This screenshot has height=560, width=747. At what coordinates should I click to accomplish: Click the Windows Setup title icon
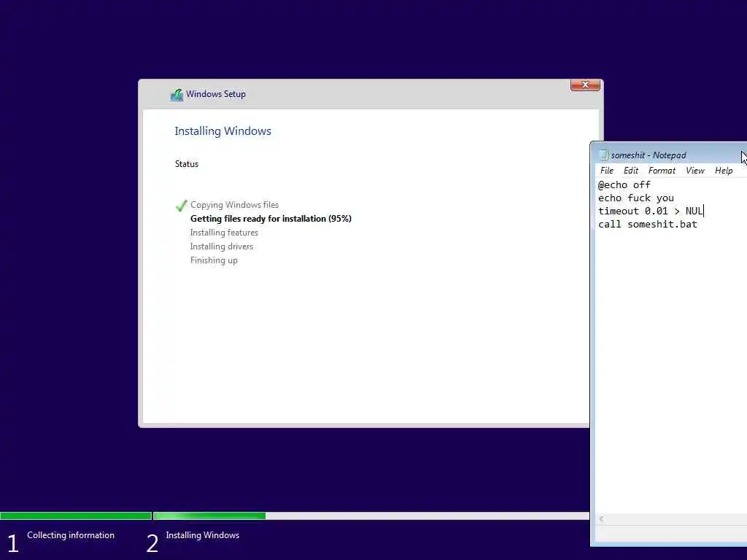177,95
